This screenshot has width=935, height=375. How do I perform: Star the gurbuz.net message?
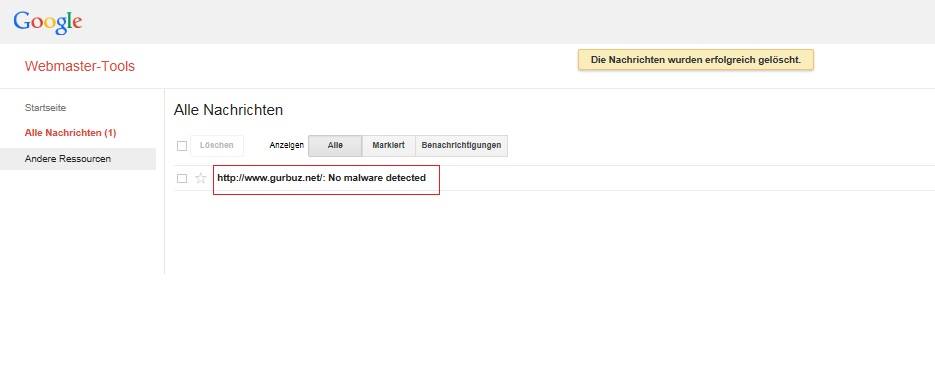click(x=200, y=178)
